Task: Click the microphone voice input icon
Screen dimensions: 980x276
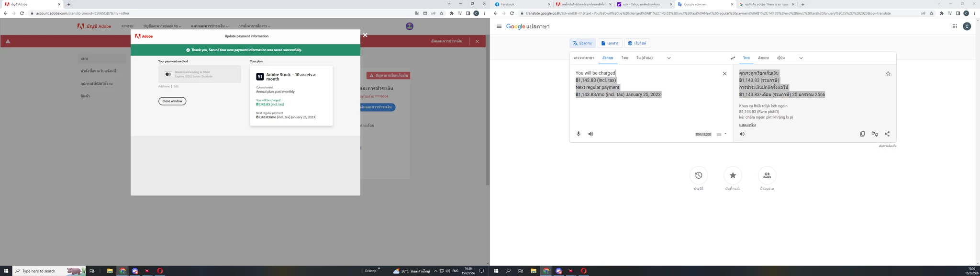Action: [x=579, y=134]
